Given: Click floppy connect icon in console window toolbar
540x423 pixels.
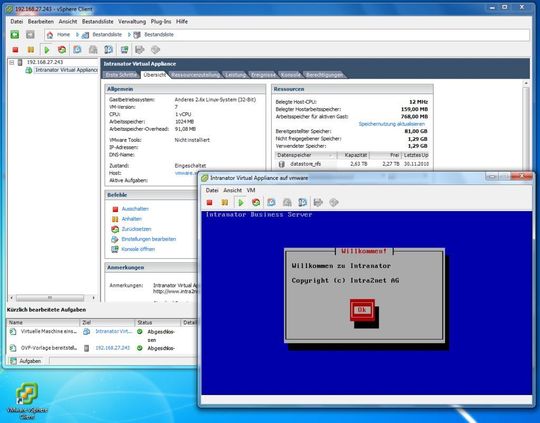Looking at the screenshot, I should pyautogui.click(x=318, y=203).
